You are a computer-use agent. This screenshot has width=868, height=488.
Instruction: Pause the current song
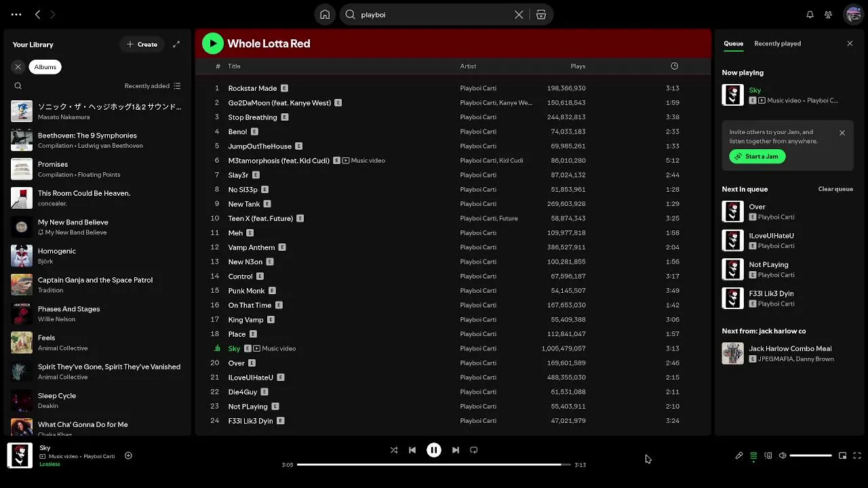(434, 450)
